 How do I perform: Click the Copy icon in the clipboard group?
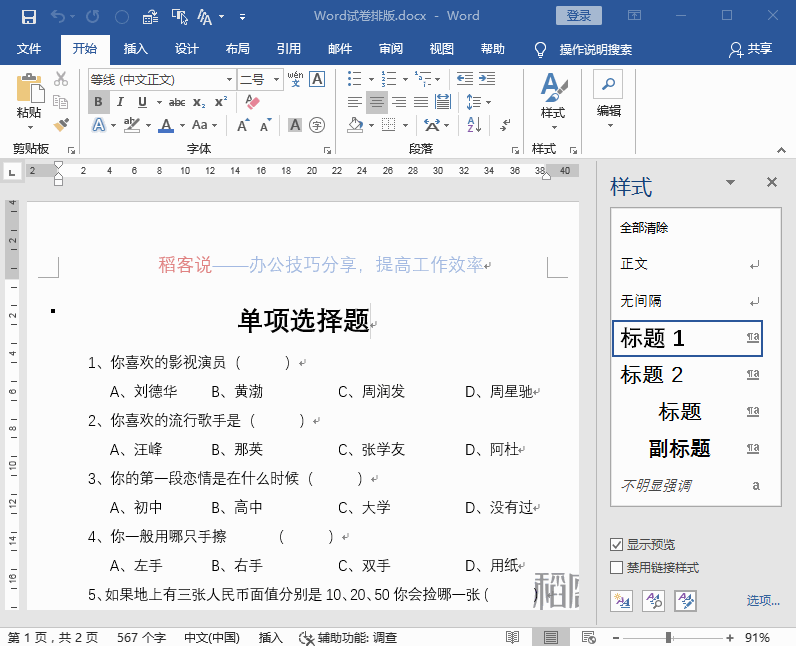[60, 101]
